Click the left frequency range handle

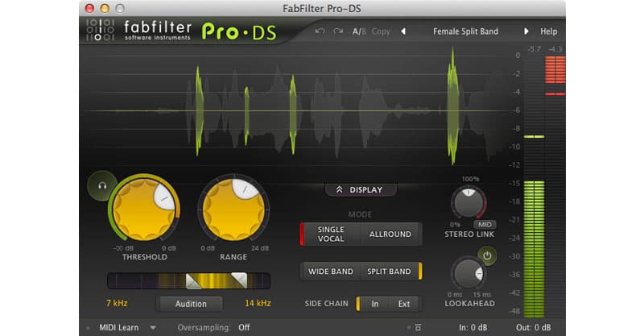pyautogui.click(x=193, y=281)
